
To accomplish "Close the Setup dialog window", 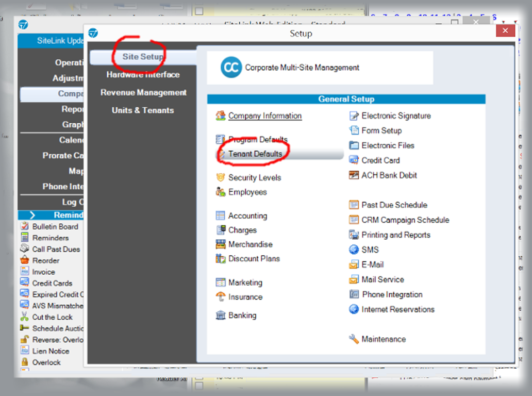I will tap(505, 31).
